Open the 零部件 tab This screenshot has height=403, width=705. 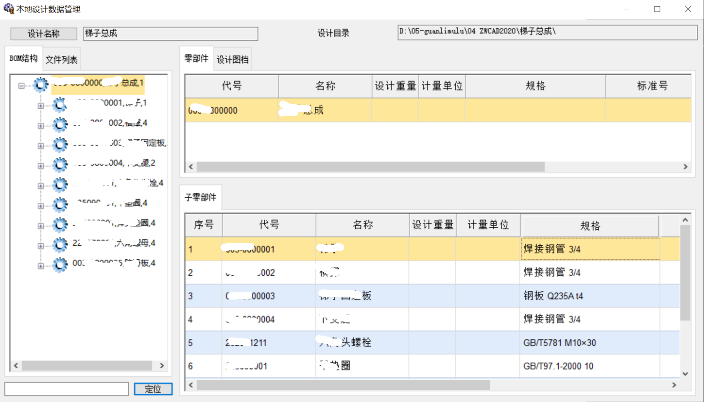pos(196,58)
